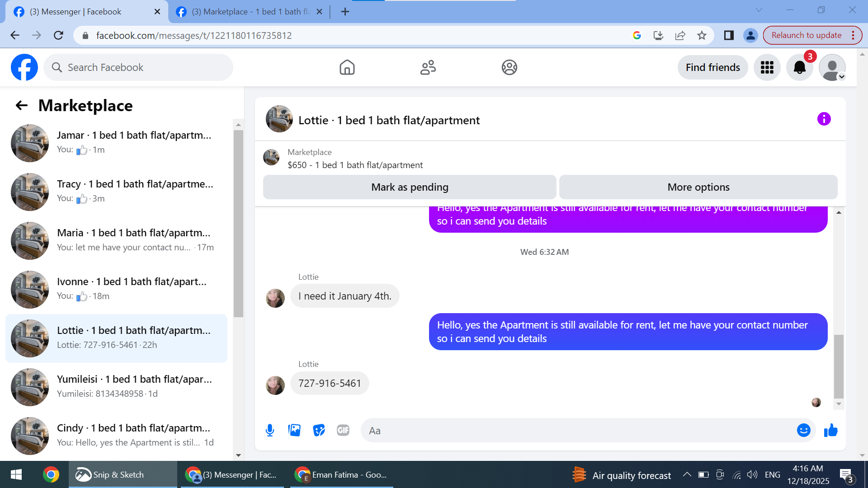The image size is (868, 488).
Task: Open the Jamar conversation
Action: pos(116,143)
